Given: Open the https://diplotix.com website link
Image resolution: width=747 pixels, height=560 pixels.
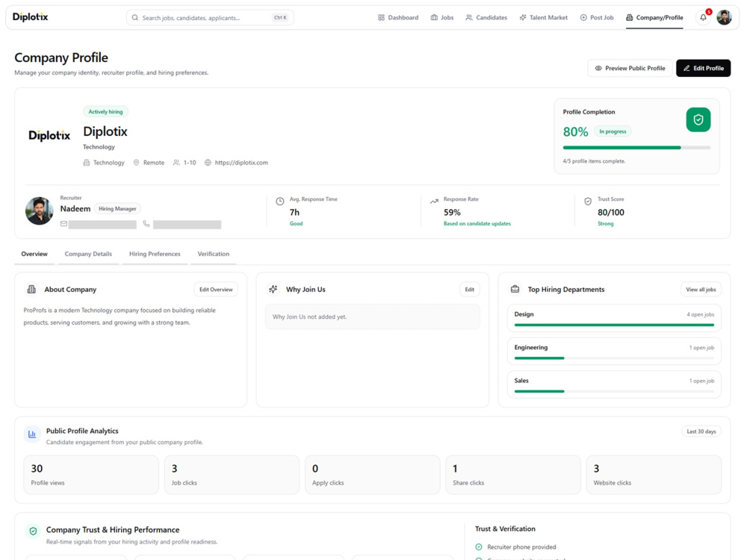Looking at the screenshot, I should 241,162.
